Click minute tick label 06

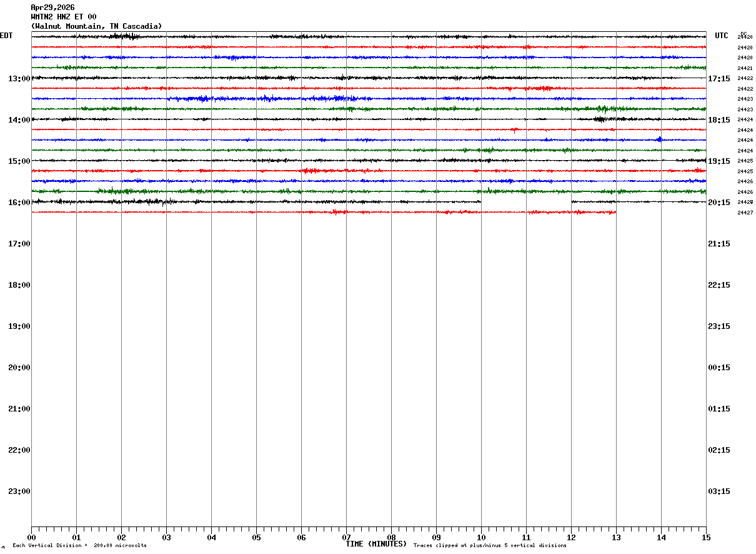(301, 537)
